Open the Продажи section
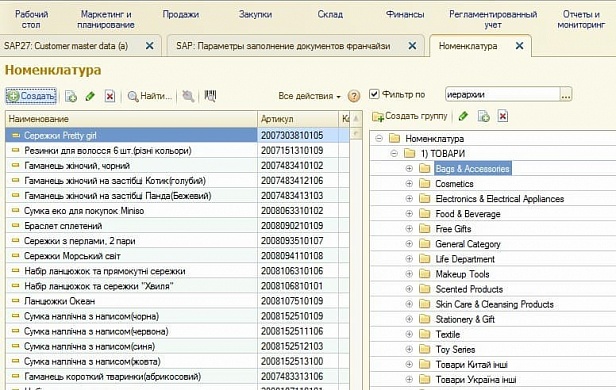 click(181, 15)
